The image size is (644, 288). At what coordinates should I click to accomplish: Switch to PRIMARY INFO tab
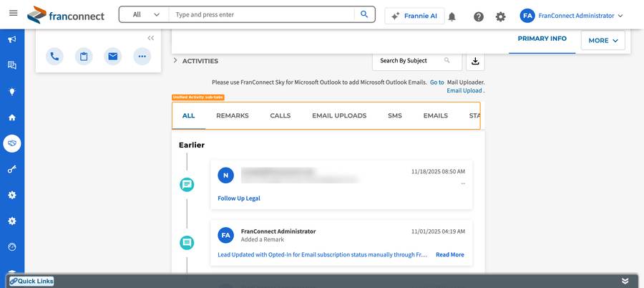[x=542, y=39]
